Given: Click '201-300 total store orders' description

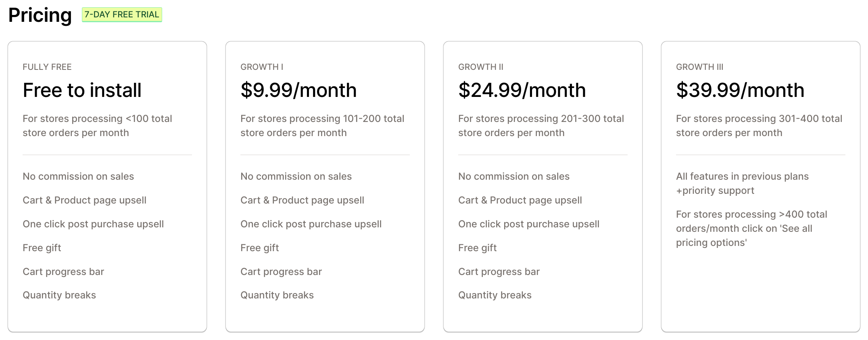Looking at the screenshot, I should tap(541, 126).
